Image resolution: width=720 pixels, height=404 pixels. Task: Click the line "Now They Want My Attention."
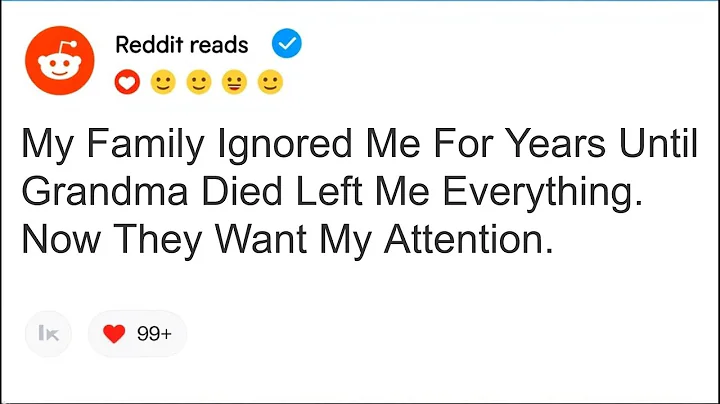pyautogui.click(x=286, y=240)
